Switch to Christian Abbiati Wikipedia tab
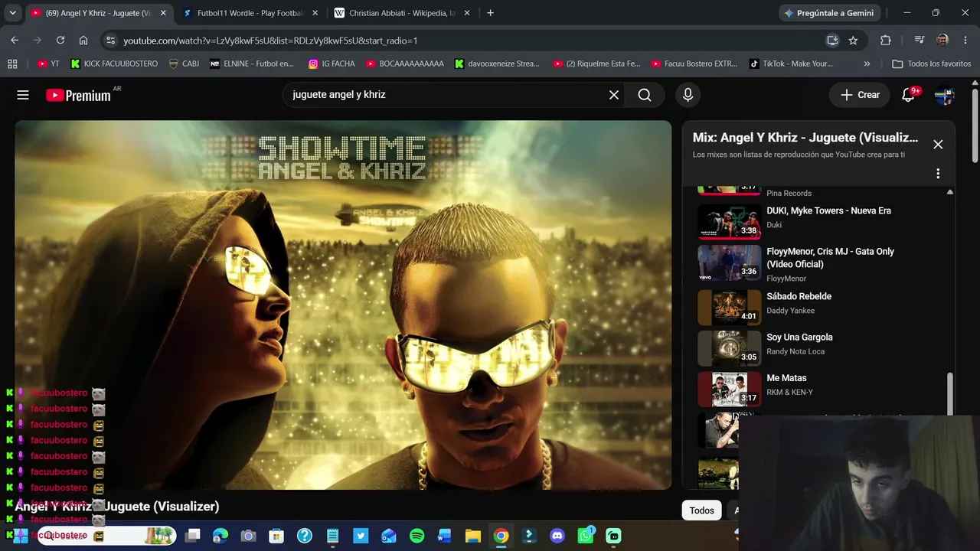 402,13
